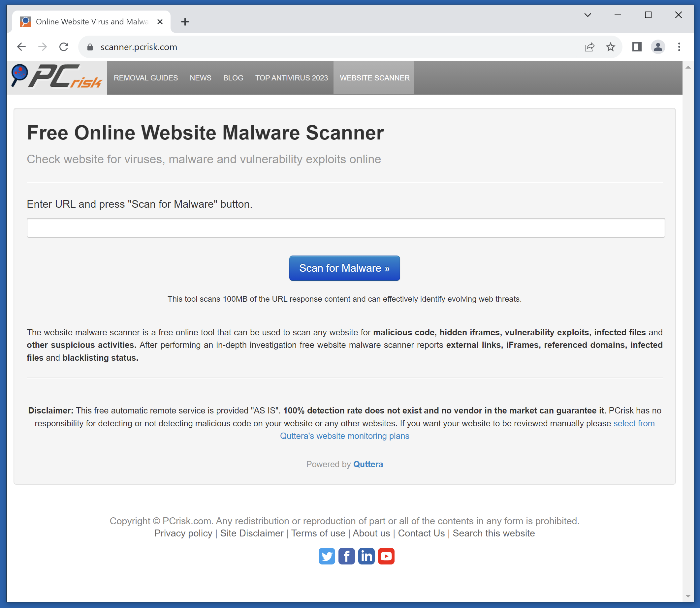Image resolution: width=700 pixels, height=608 pixels.
Task: Focus the URL entry field
Action: coord(346,228)
